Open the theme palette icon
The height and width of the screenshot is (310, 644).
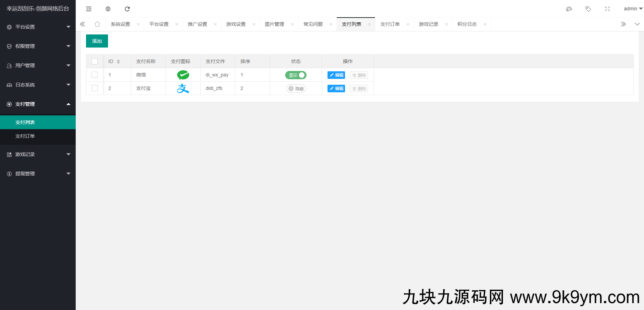[x=569, y=9]
